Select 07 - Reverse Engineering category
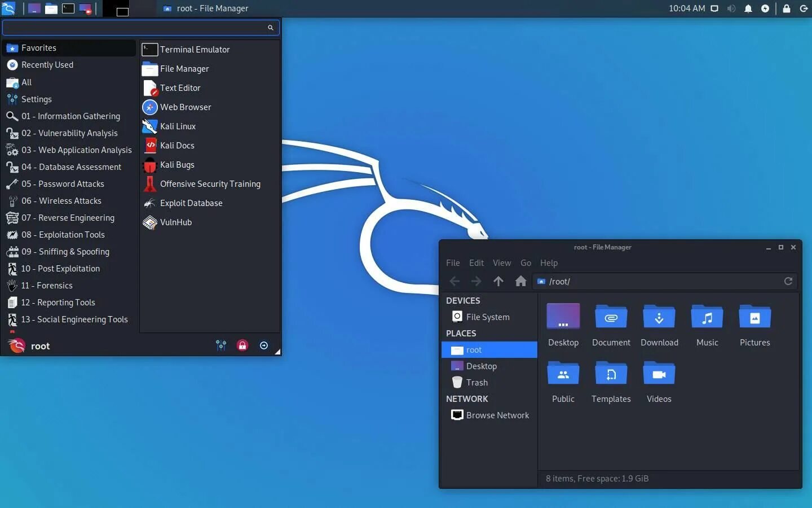812x508 pixels. tap(69, 218)
